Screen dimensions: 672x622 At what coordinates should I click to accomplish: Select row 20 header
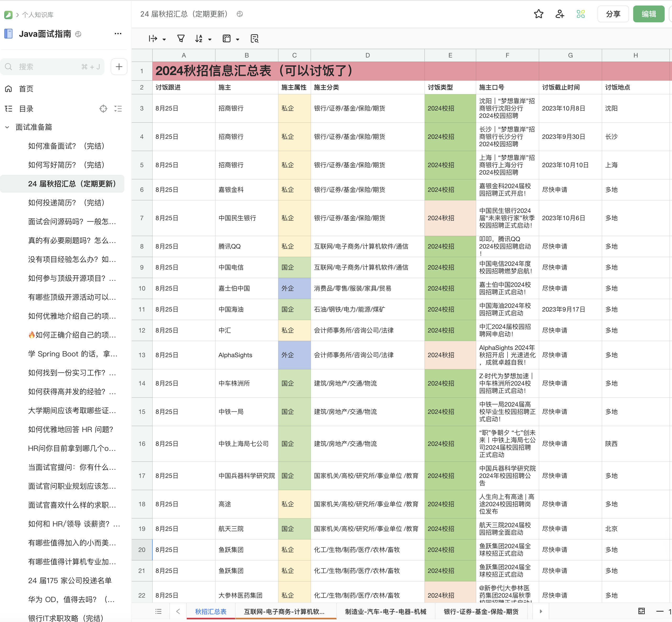coord(142,550)
